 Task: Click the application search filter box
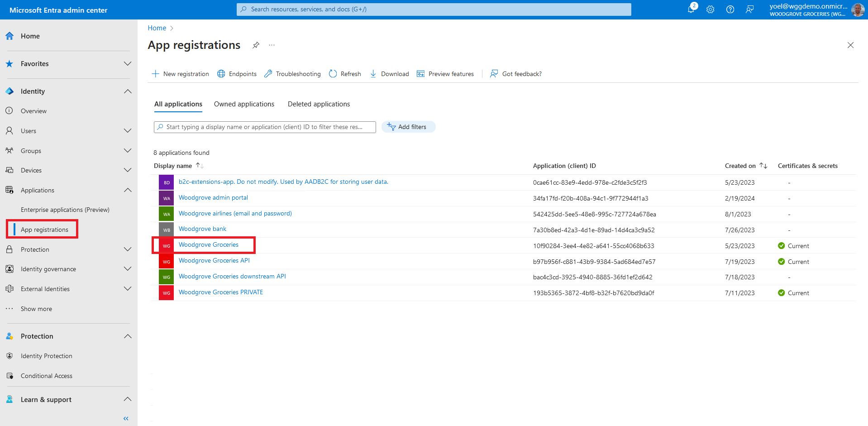click(x=265, y=127)
